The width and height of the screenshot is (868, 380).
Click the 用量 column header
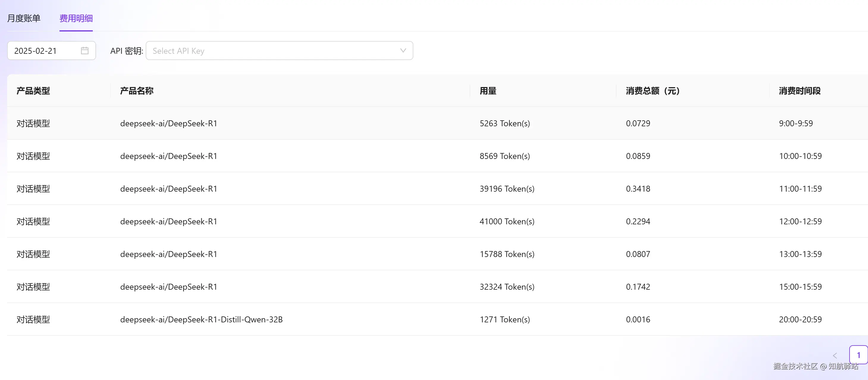pos(488,91)
